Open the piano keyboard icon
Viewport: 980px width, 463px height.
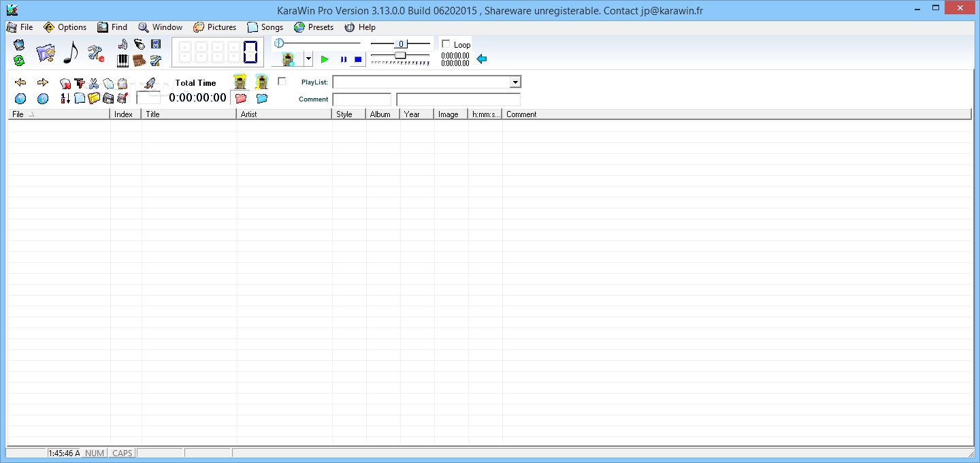coord(123,61)
